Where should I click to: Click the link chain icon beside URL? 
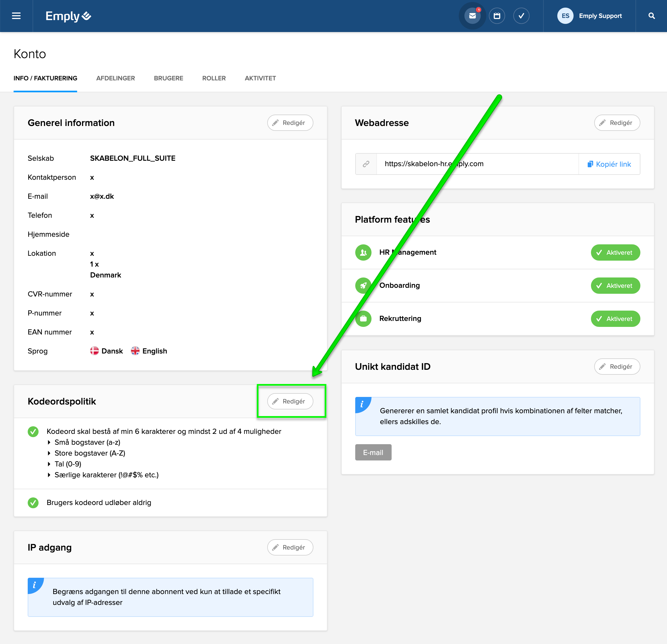pyautogui.click(x=366, y=164)
